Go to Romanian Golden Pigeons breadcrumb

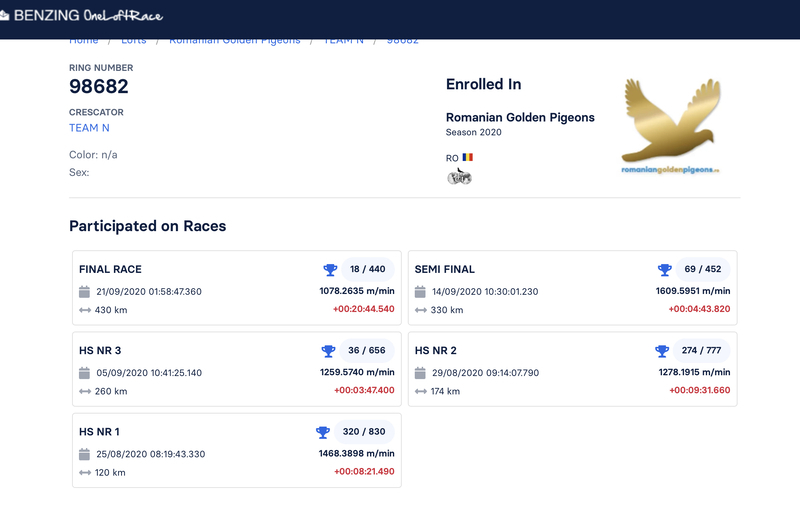coord(235,40)
